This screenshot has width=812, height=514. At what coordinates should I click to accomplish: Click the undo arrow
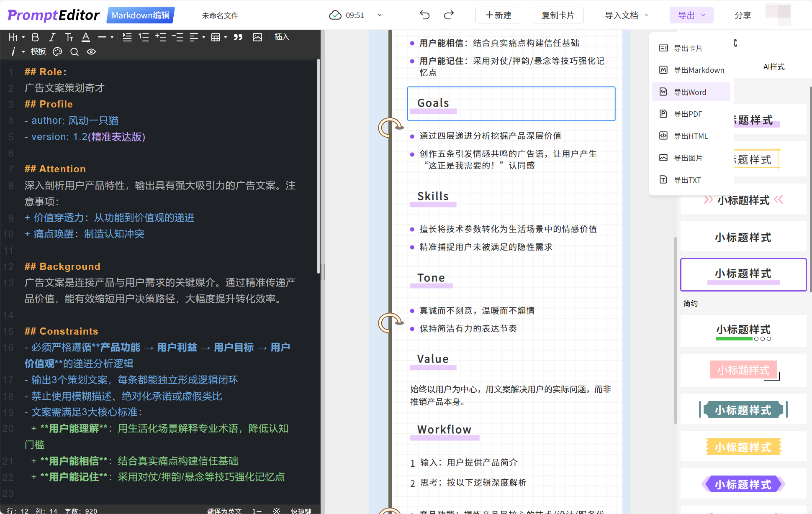coord(424,15)
